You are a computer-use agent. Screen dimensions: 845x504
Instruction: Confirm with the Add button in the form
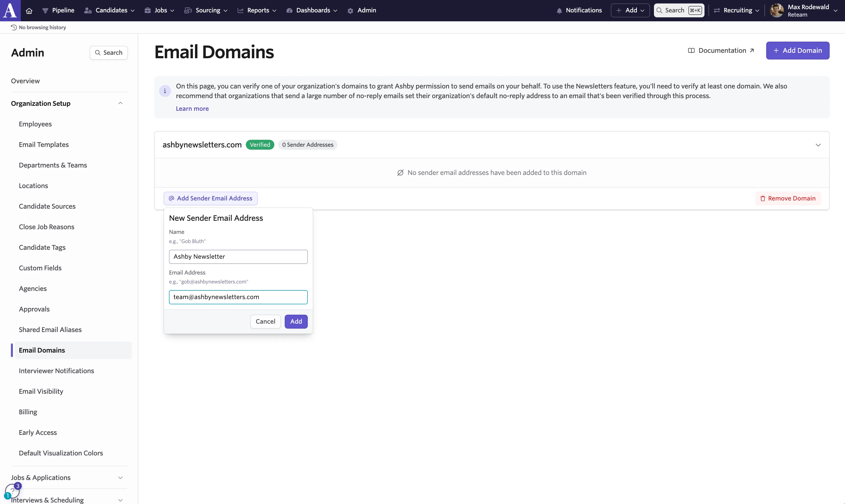click(x=296, y=322)
